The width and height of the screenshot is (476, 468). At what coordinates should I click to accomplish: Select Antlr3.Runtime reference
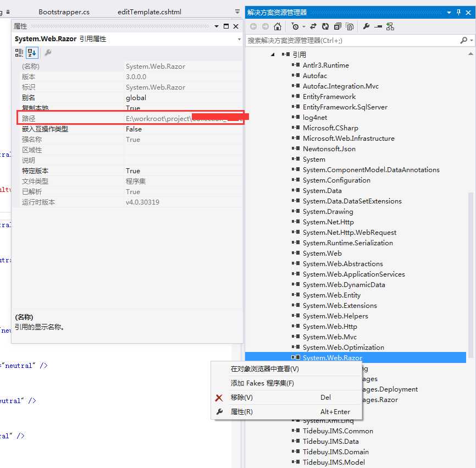pos(326,65)
